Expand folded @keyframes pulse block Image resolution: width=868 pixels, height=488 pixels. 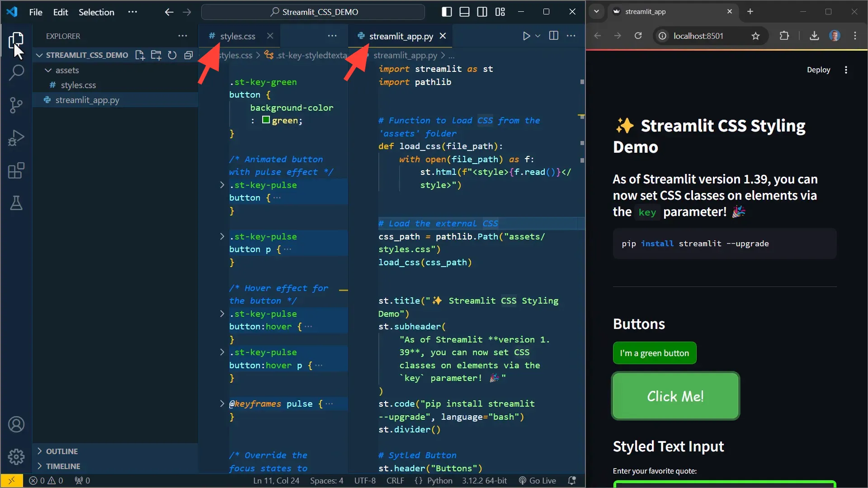tap(222, 404)
